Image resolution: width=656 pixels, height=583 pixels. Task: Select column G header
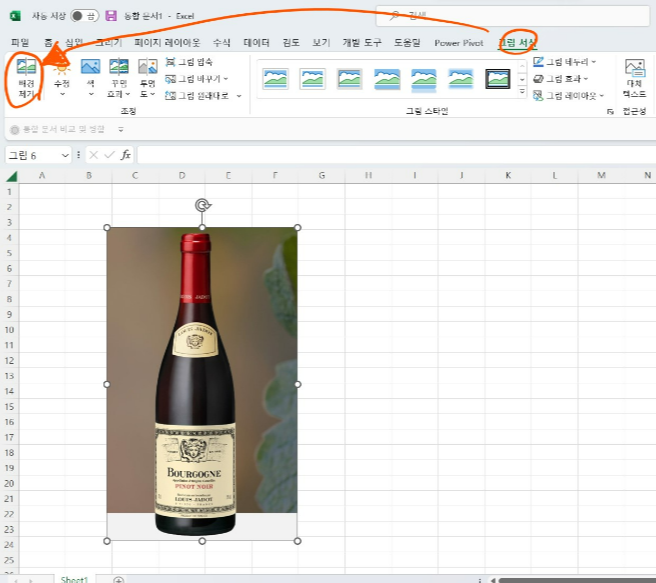[x=322, y=175]
